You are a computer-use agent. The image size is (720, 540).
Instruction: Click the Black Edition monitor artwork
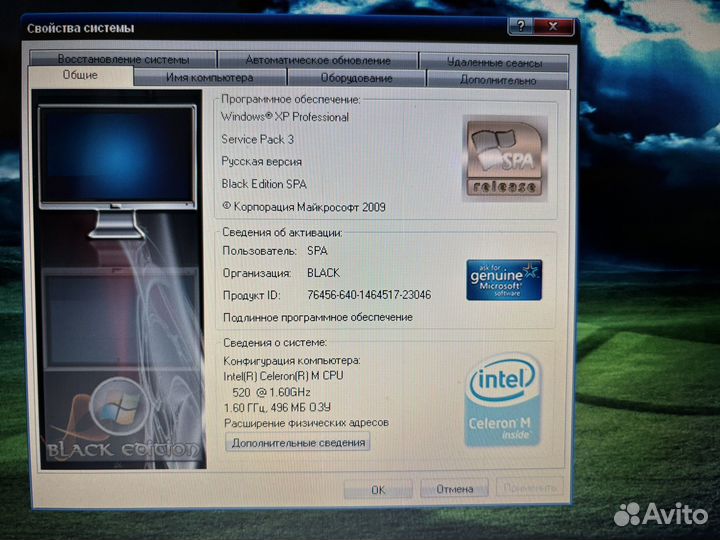tap(120, 279)
